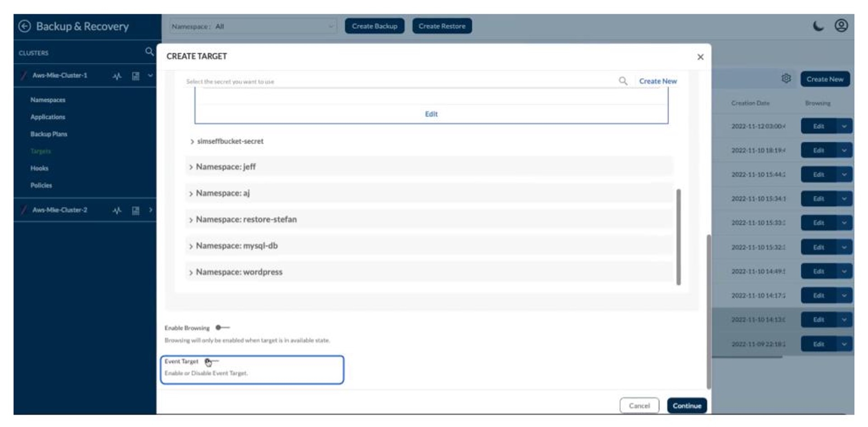The width and height of the screenshot is (868, 427).
Task: Go to Backup Plans in sidebar
Action: (x=49, y=134)
